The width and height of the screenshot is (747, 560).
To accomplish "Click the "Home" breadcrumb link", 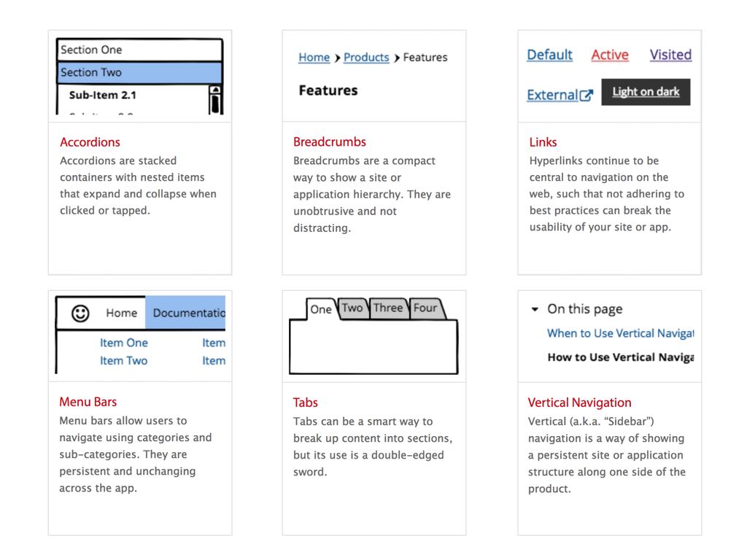I will click(x=314, y=58).
